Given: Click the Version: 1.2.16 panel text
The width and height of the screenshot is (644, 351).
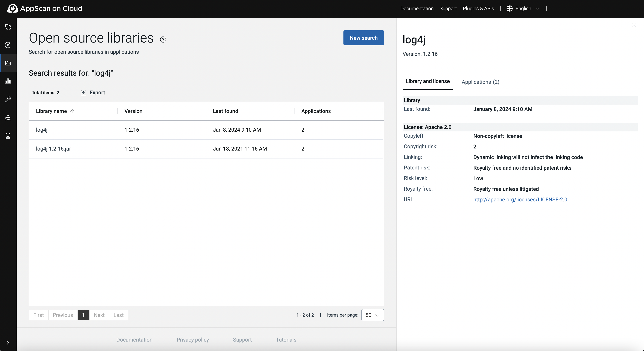Looking at the screenshot, I should coord(420,54).
